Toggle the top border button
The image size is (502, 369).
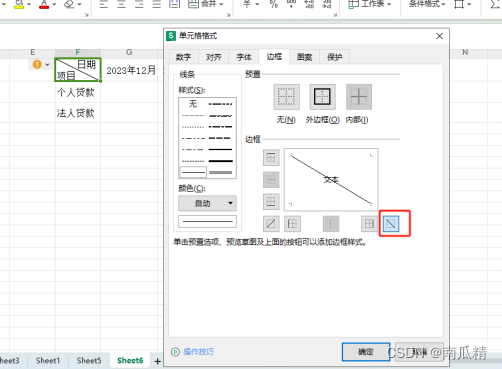pos(271,157)
